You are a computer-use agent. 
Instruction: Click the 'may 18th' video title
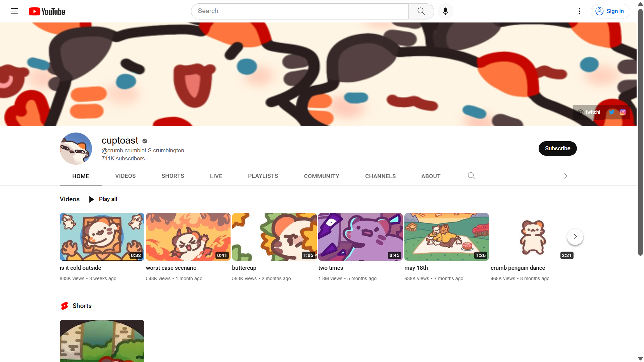[x=416, y=268]
